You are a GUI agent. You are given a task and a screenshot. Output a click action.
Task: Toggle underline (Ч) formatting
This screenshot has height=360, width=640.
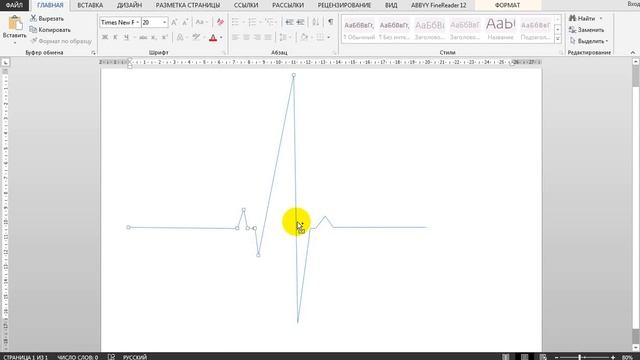126,38
